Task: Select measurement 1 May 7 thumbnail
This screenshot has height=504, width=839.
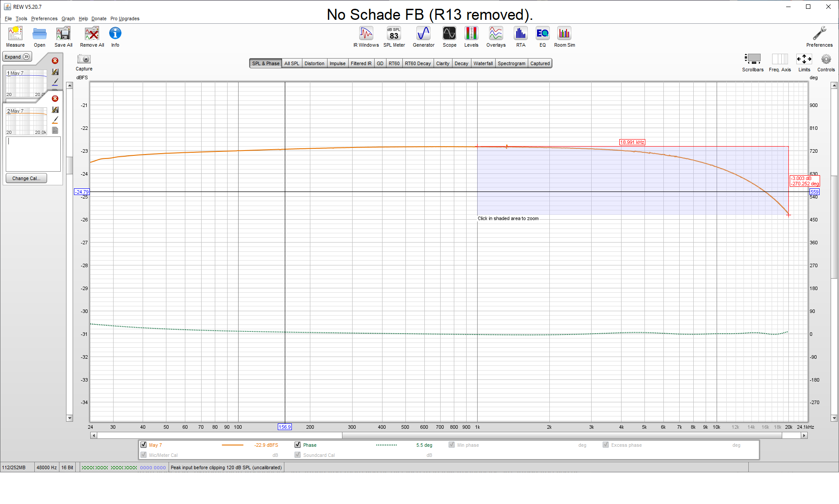Action: pos(26,84)
